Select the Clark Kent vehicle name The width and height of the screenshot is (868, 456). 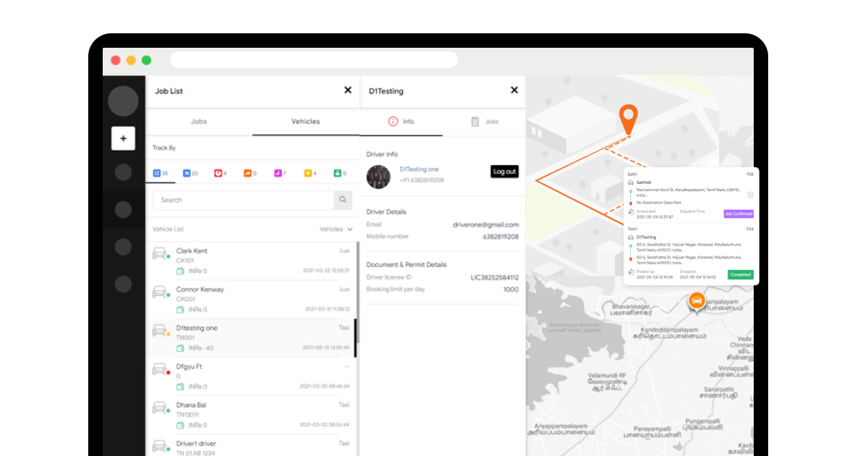pos(192,250)
